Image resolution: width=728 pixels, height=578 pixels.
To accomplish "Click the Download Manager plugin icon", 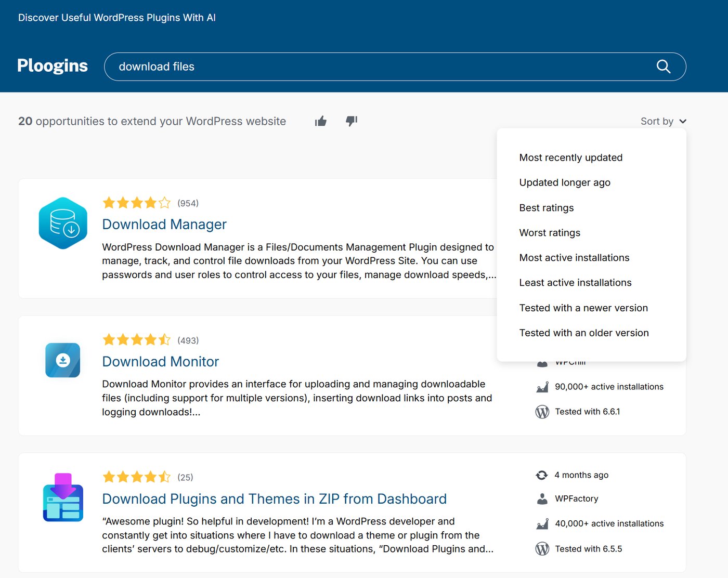I will point(63,223).
